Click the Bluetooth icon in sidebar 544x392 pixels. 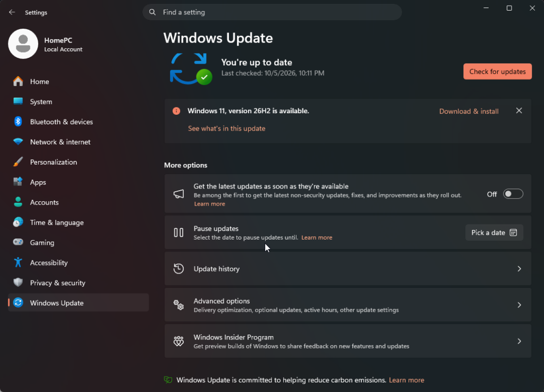pos(18,122)
